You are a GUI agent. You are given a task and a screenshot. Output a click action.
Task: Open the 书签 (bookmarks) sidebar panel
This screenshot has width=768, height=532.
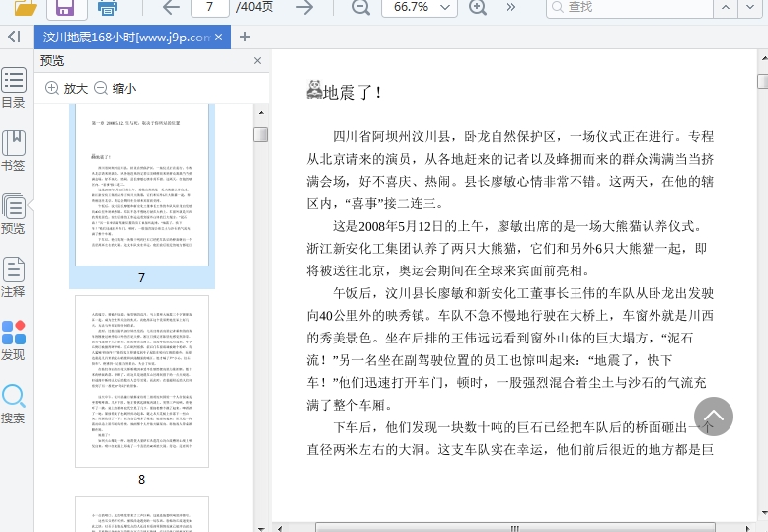(x=14, y=151)
